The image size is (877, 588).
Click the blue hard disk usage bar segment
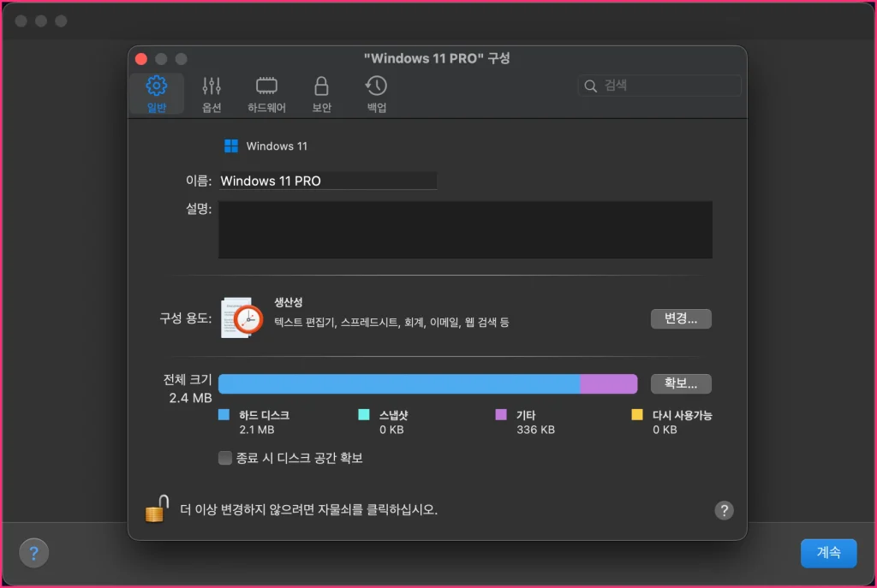399,384
